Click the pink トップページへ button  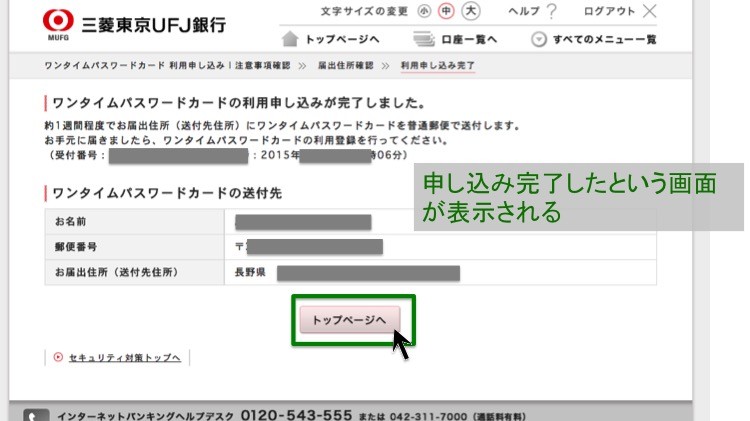point(349,320)
